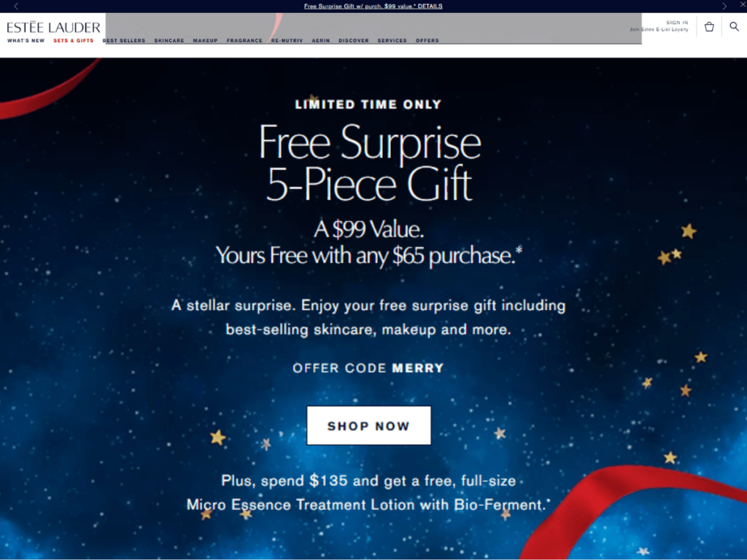Select AERIN in navigation bar
The image size is (747, 560).
pyautogui.click(x=321, y=41)
